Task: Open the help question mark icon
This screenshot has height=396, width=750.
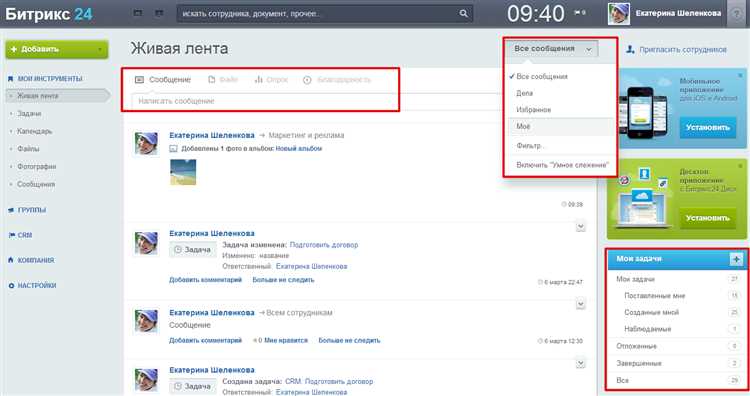Action: 737,14
